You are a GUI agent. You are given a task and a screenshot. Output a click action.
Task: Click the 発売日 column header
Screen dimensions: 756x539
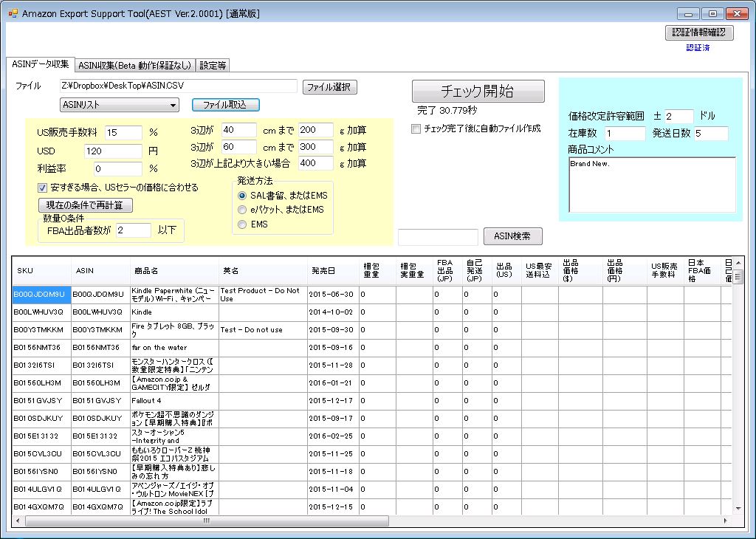[333, 271]
